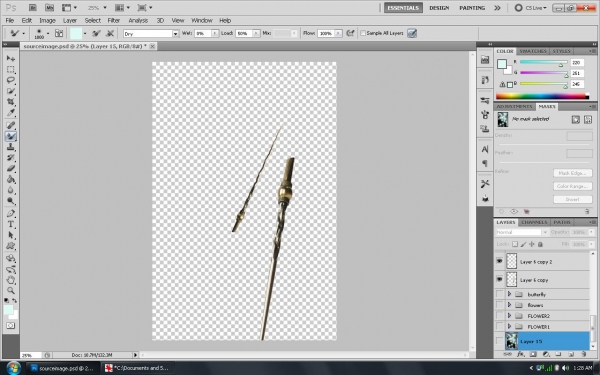Switch to the Painting workspace
This screenshot has width=600, height=375.
[x=472, y=8]
